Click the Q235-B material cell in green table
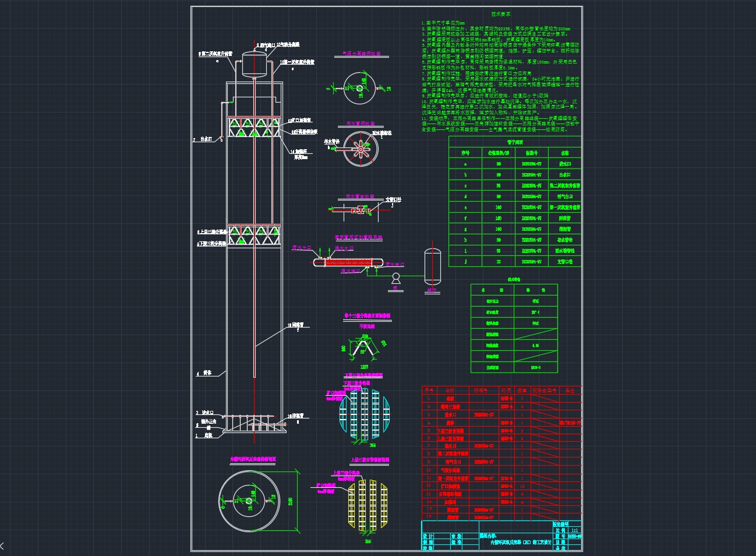Viewport: 756px width, 556px height. (x=536, y=368)
